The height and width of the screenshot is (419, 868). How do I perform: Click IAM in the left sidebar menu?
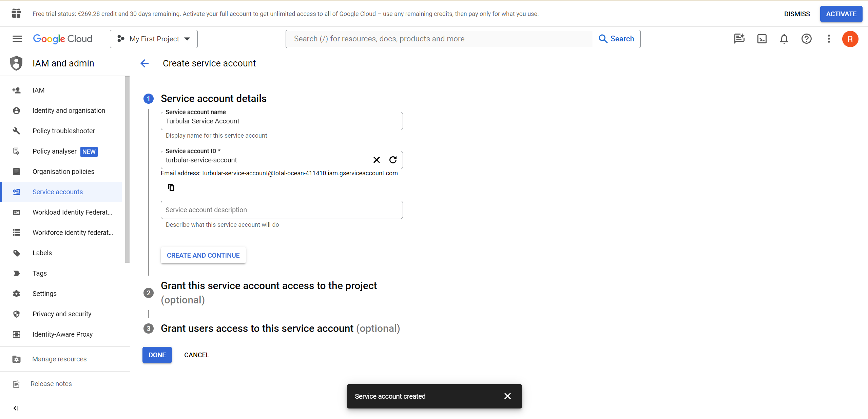pyautogui.click(x=39, y=90)
